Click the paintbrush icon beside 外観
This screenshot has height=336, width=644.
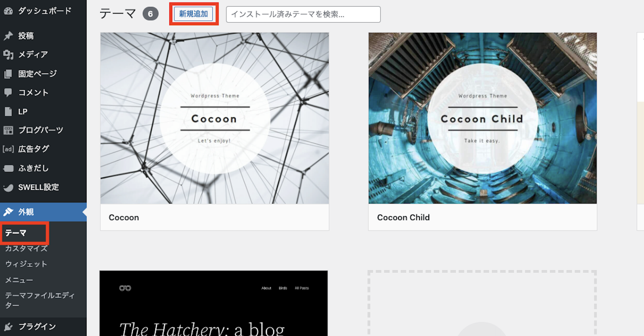tap(8, 212)
